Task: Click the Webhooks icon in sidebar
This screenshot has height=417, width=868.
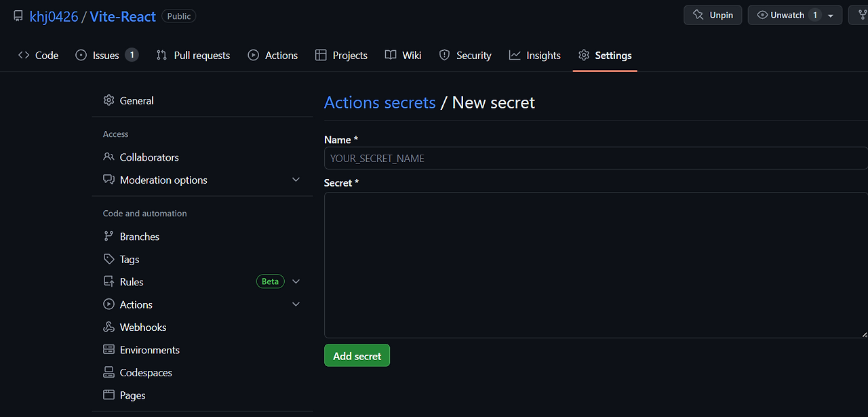Action: 108,327
